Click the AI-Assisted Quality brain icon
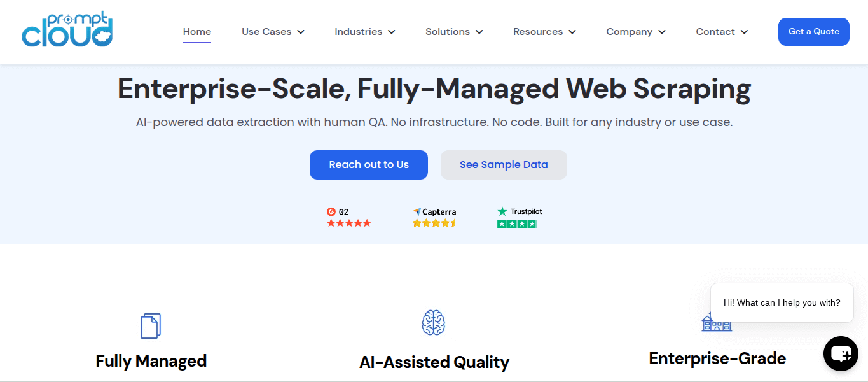The height and width of the screenshot is (382, 868). (x=434, y=322)
